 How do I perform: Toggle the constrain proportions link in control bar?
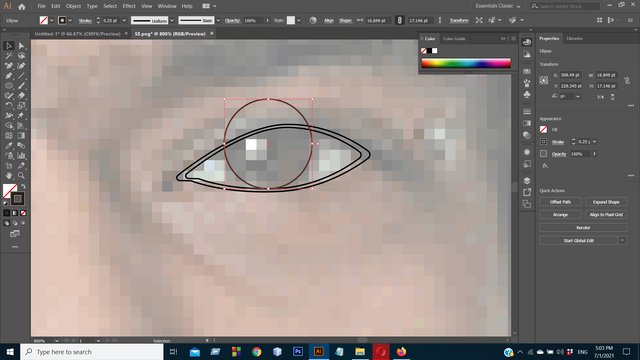(x=400, y=20)
